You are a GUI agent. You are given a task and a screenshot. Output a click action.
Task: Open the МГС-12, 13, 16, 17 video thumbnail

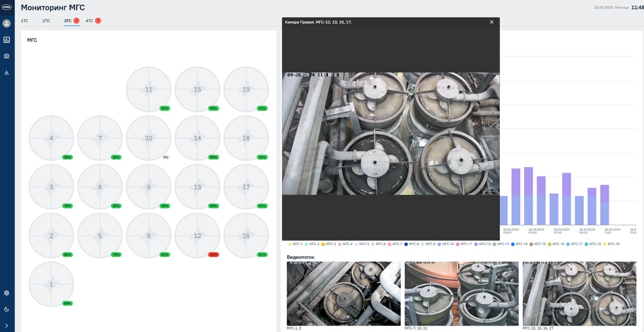[580, 294]
